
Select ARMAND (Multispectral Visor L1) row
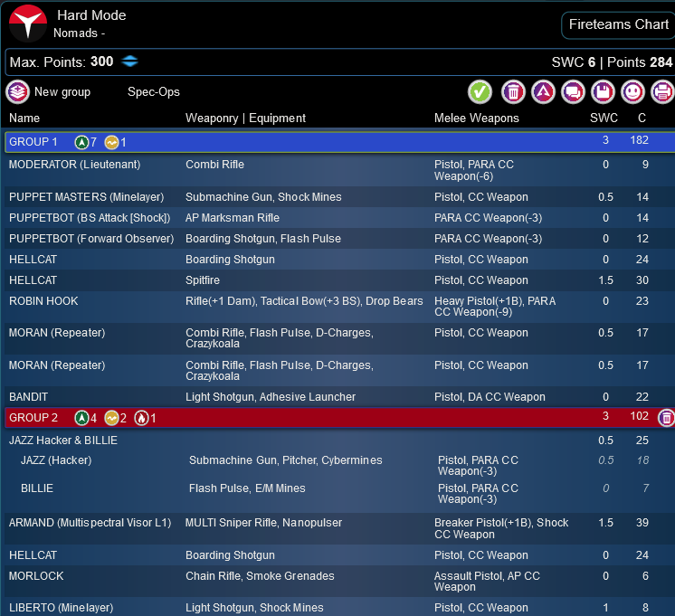coord(339,527)
